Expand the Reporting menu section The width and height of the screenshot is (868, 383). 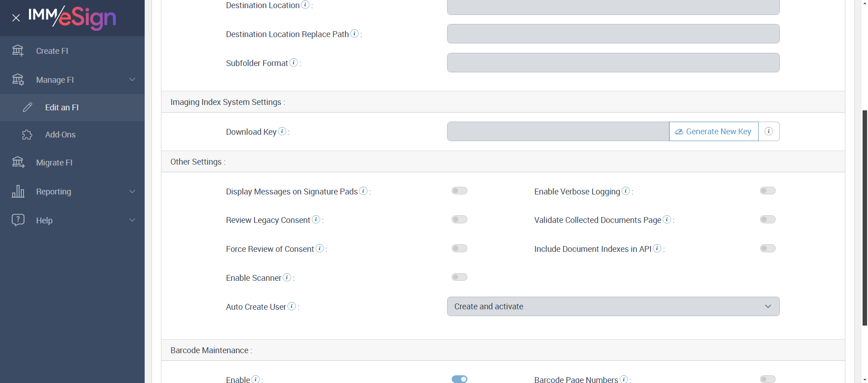pyautogui.click(x=72, y=192)
